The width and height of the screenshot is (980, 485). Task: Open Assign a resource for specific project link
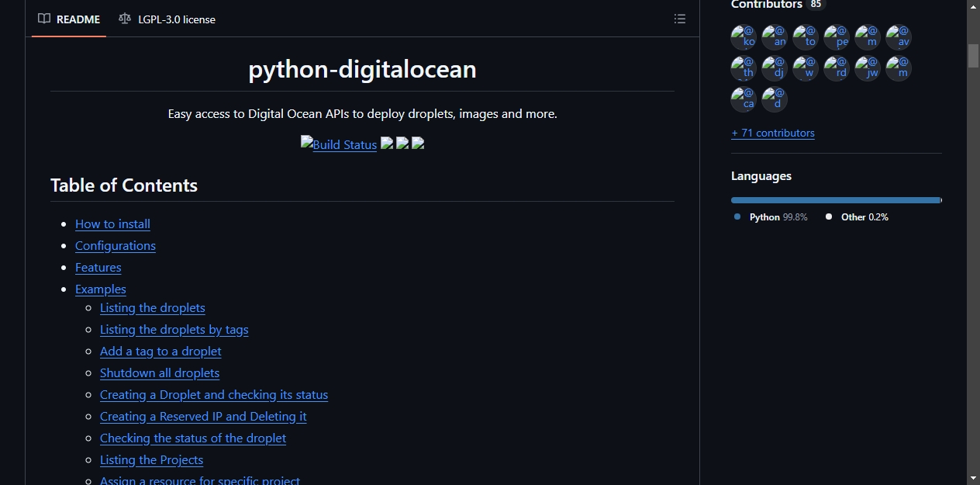[200, 480]
